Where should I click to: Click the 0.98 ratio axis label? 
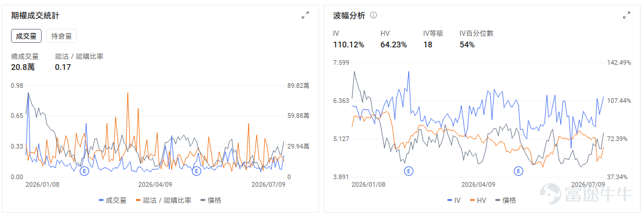pos(17,86)
